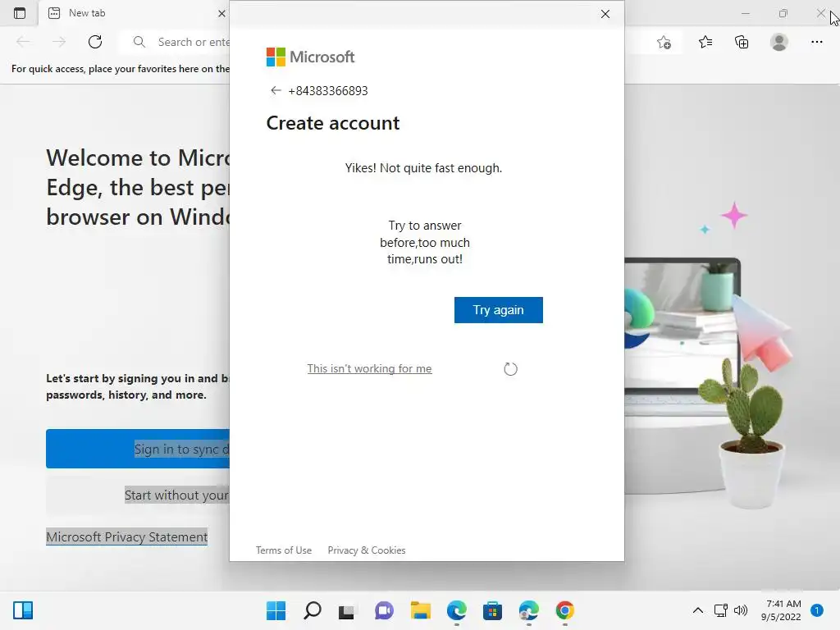
Task: Open Windows Start menu
Action: pyautogui.click(x=276, y=610)
